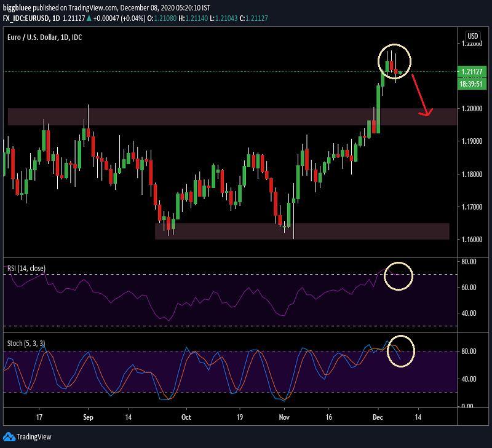
Task: Click the current price label 1.21127
Action: coord(472,71)
